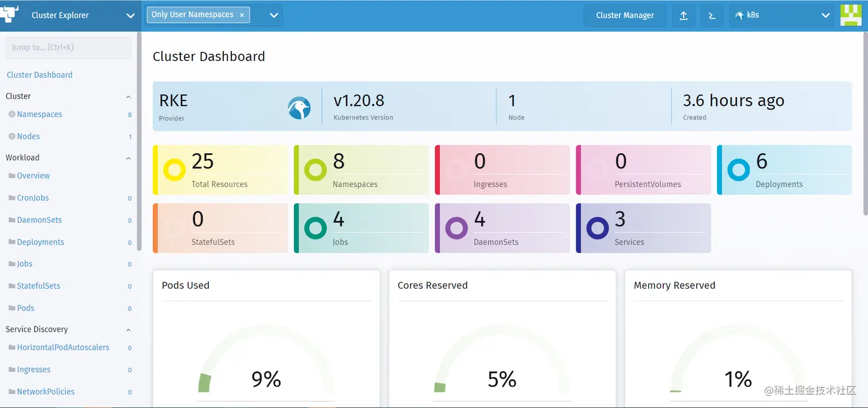
Task: Collapse the Cluster sidebar group
Action: coord(128,96)
